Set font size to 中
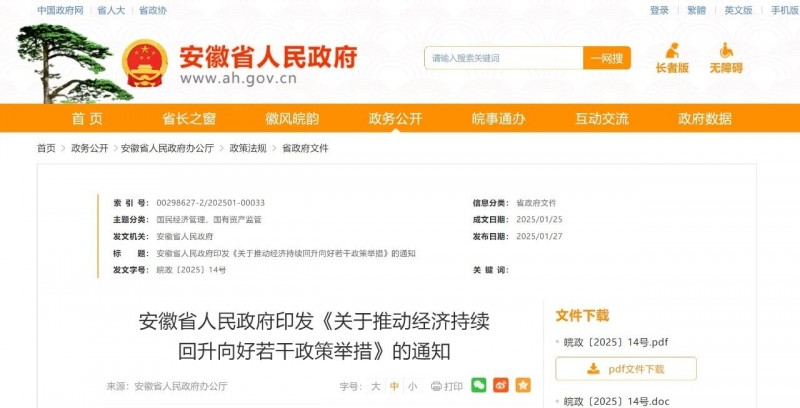 (394, 386)
